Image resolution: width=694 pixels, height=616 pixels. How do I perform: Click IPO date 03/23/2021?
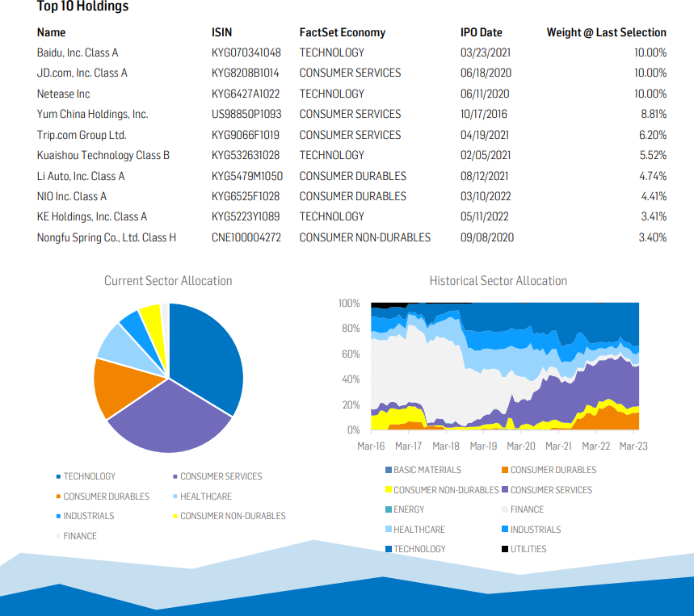tap(486, 52)
